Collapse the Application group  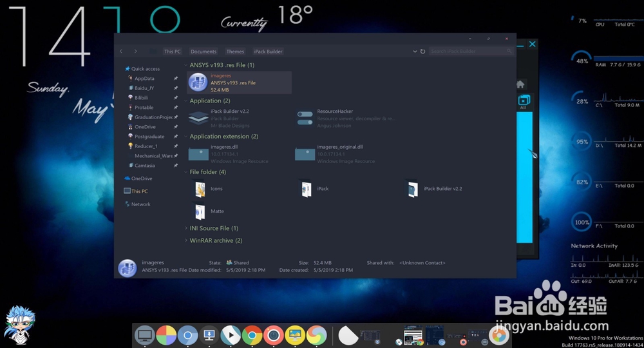(185, 101)
